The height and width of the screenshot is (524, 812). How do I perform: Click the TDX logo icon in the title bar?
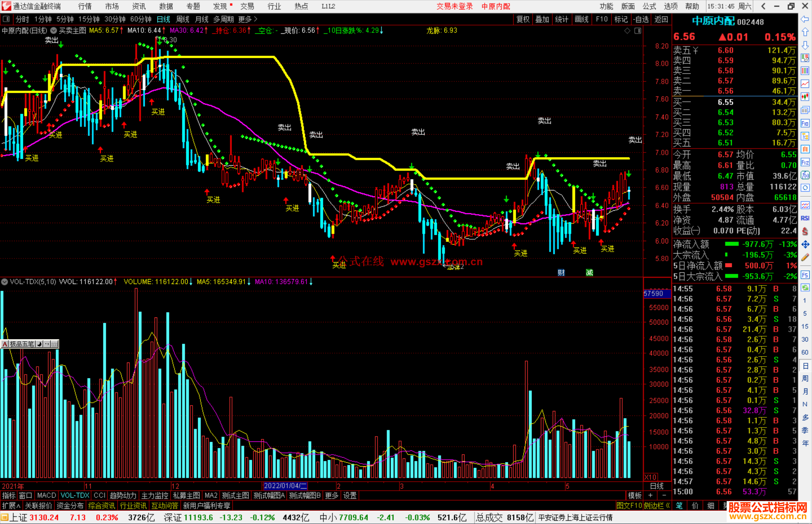click(6, 6)
